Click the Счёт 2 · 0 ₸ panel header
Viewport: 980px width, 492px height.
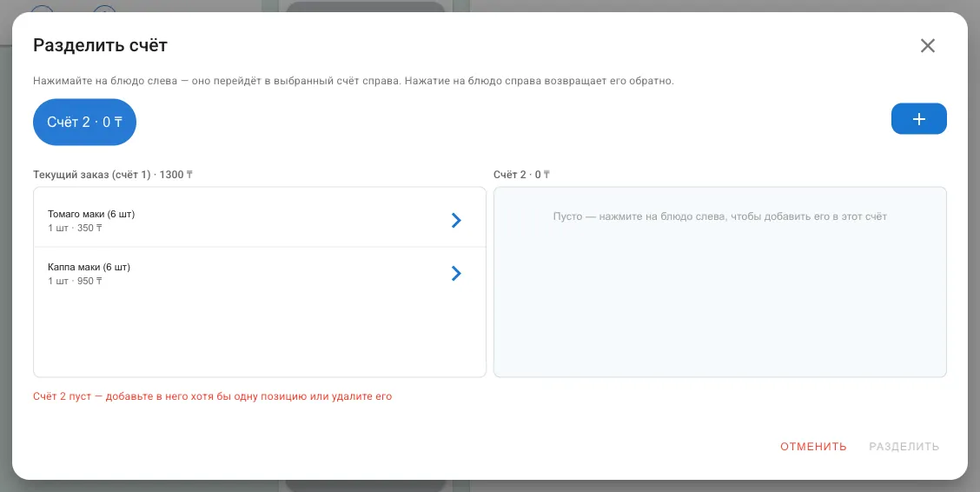tap(521, 175)
